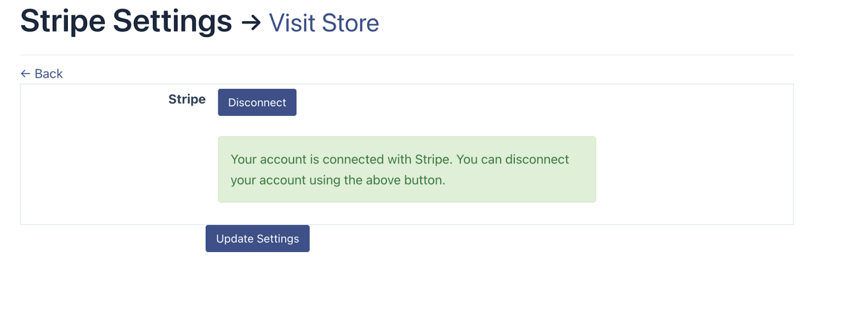
Task: Click 'You can disconnect' in the green notice
Action: pyautogui.click(x=512, y=159)
